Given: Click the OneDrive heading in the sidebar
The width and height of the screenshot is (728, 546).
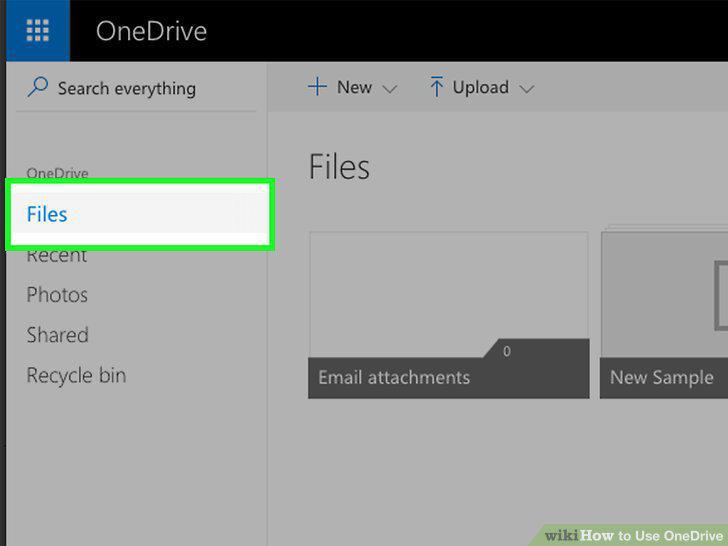Looking at the screenshot, I should (x=57, y=173).
